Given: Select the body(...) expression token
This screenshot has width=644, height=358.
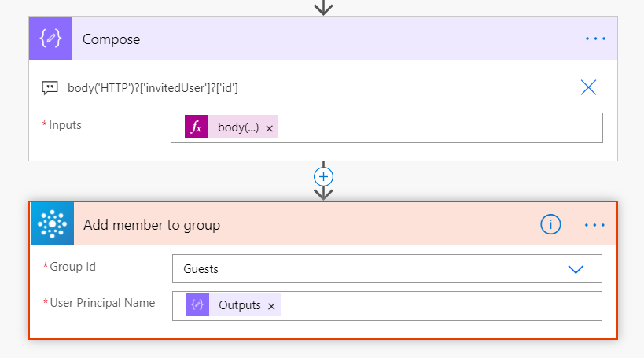Looking at the screenshot, I should (237, 127).
